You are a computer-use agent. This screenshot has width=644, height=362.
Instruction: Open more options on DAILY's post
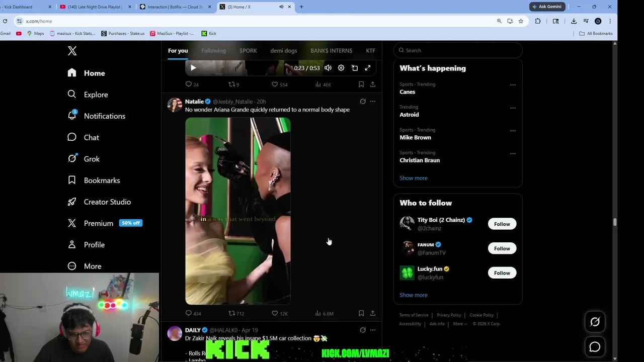click(373, 330)
